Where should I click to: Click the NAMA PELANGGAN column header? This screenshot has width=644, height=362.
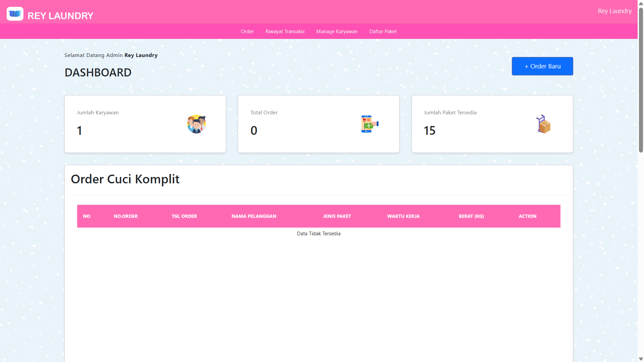pyautogui.click(x=254, y=216)
